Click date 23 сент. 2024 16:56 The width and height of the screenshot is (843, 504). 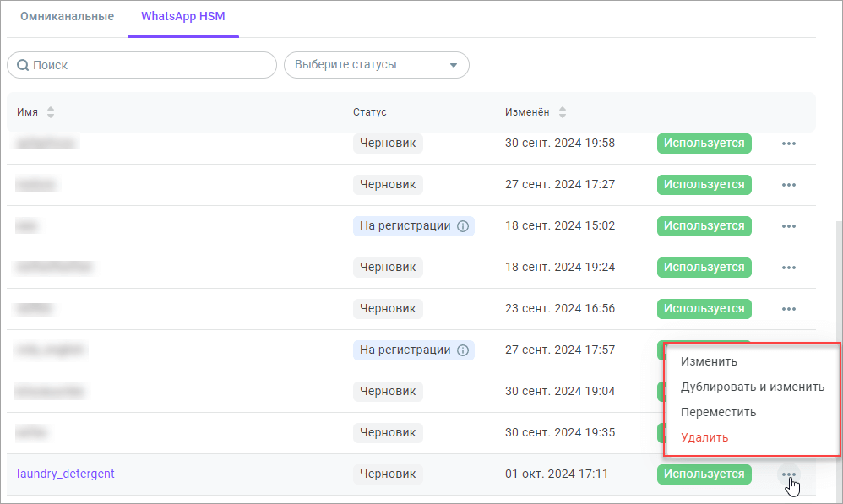point(560,308)
